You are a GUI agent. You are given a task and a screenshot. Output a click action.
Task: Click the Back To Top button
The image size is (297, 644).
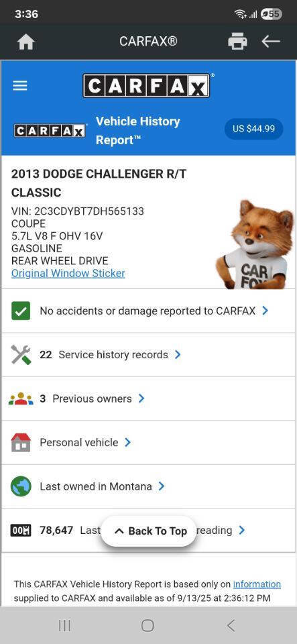[149, 531]
